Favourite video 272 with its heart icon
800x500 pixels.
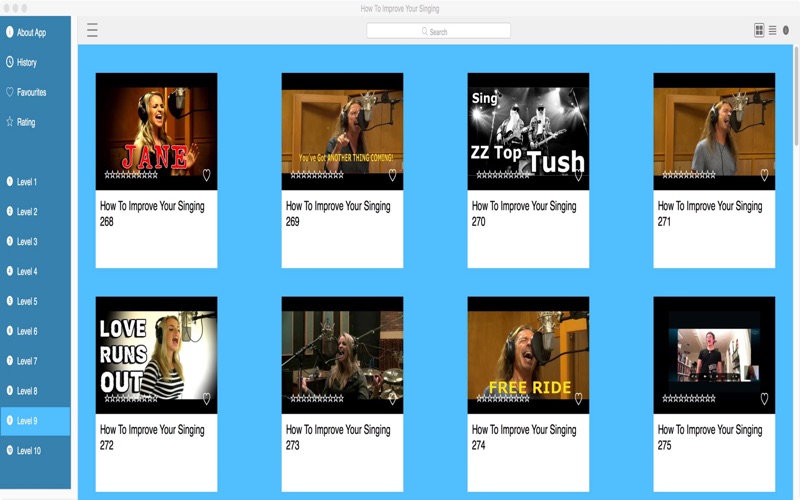206,398
